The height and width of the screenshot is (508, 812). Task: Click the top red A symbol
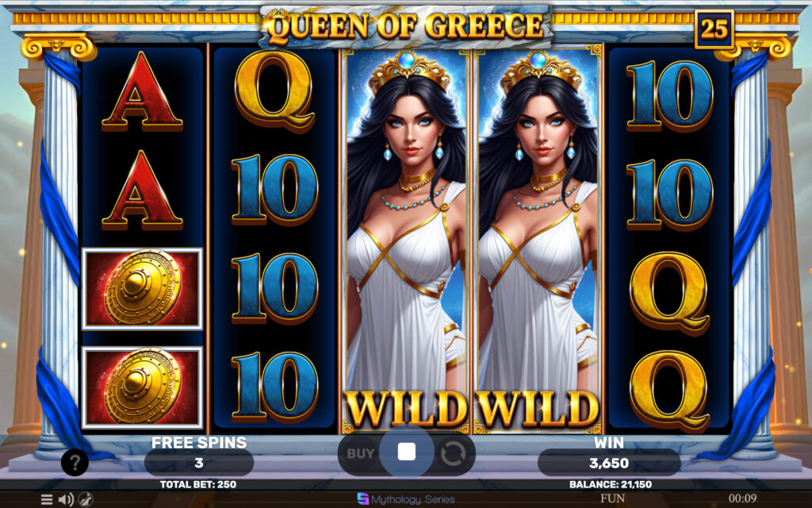[x=143, y=91]
